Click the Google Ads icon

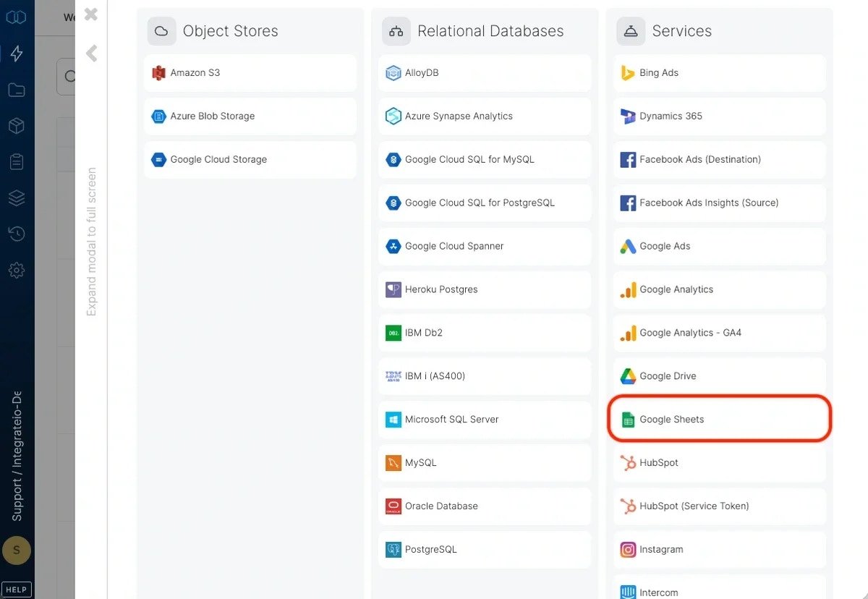click(x=628, y=247)
